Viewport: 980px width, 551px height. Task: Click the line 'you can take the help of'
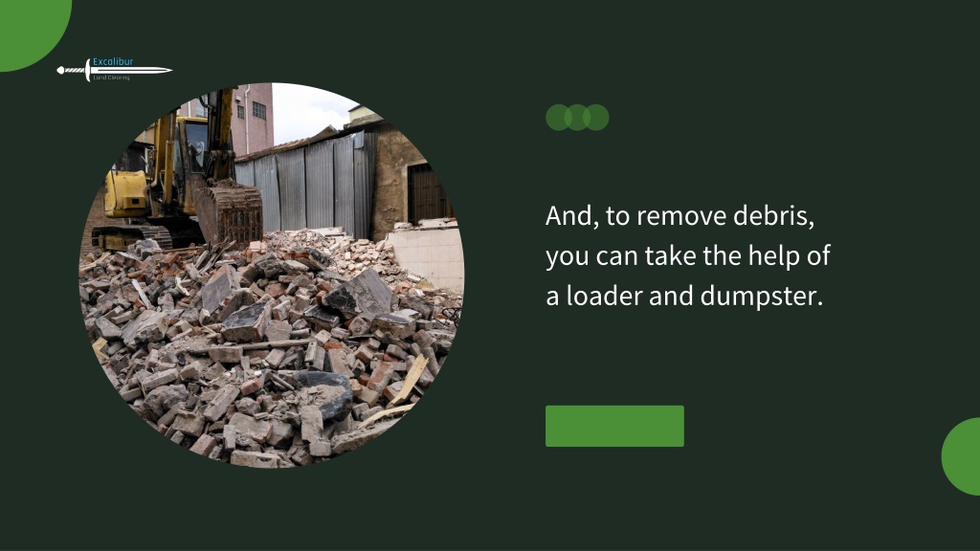tap(687, 256)
